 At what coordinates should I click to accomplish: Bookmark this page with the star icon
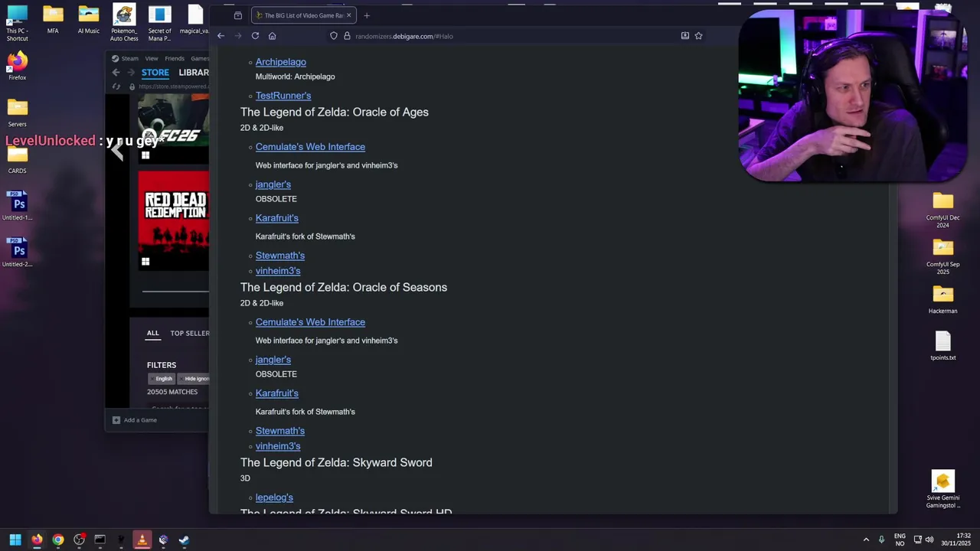click(x=698, y=36)
